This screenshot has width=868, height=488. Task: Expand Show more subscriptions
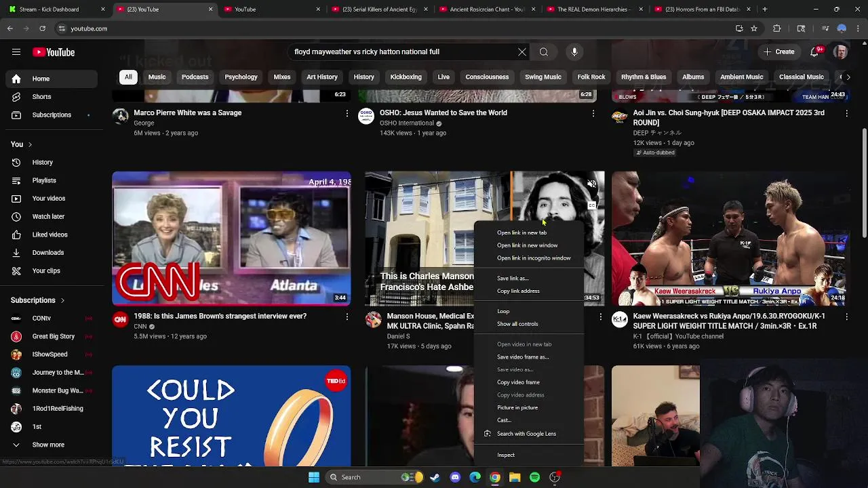(x=48, y=445)
